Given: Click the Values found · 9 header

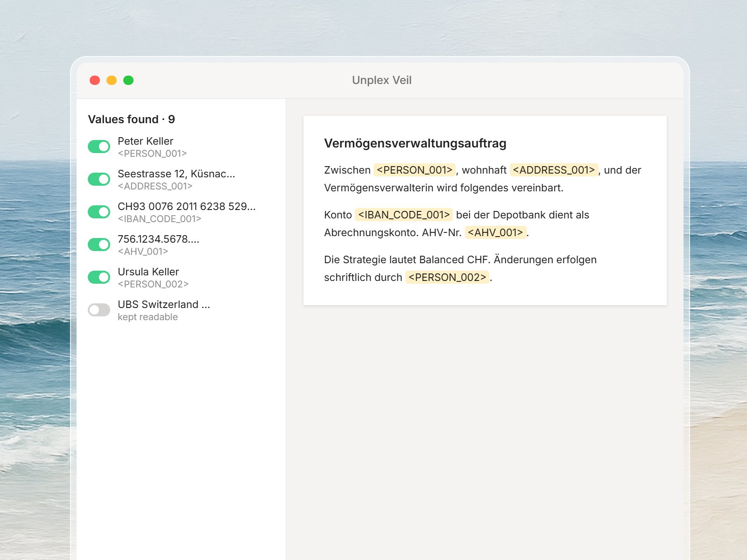Looking at the screenshot, I should pos(131,119).
